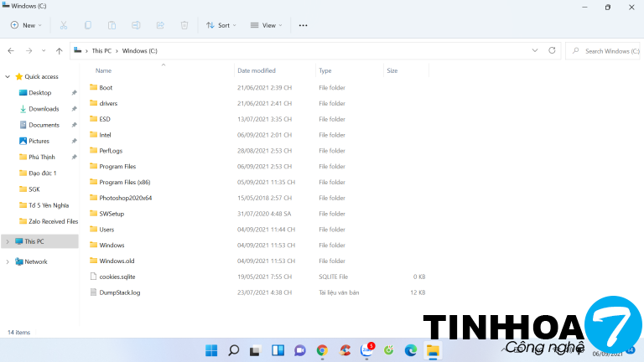
Task: Sort files by Date modified column
Action: (257, 70)
